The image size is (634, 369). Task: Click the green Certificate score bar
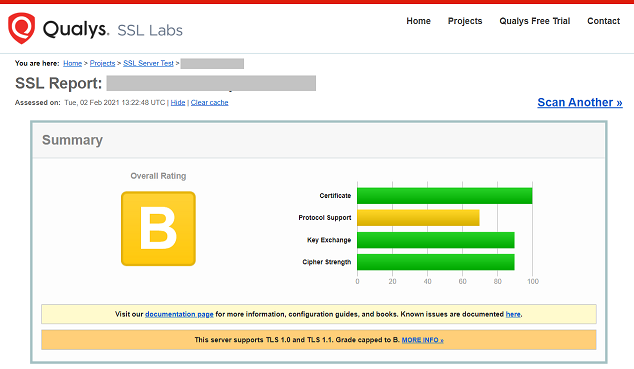(444, 196)
